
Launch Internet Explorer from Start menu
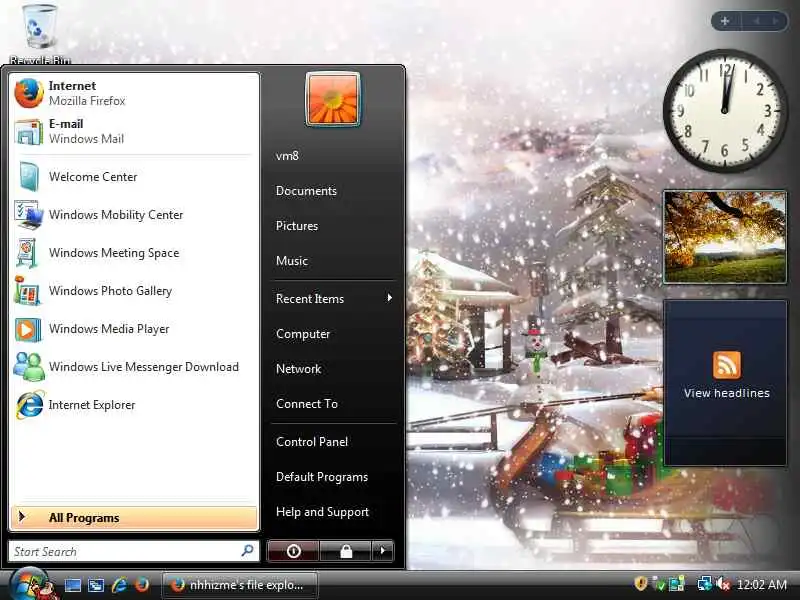coord(134,405)
